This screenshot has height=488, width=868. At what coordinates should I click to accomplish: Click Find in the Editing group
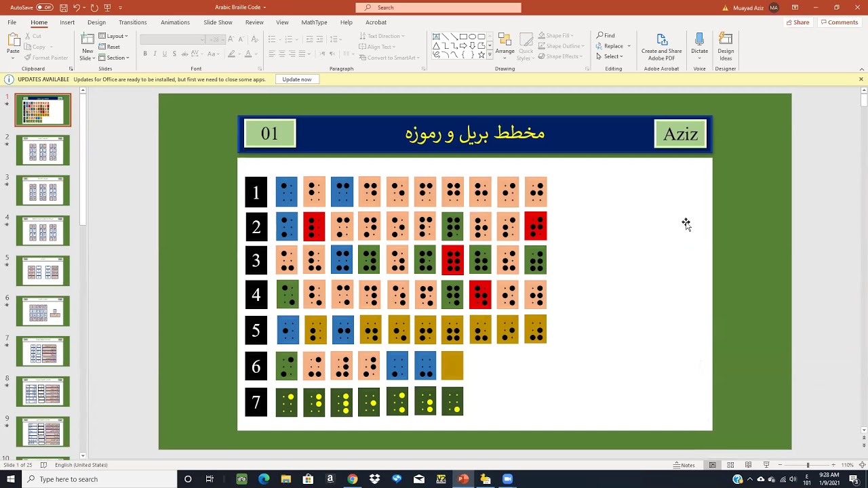(x=606, y=35)
